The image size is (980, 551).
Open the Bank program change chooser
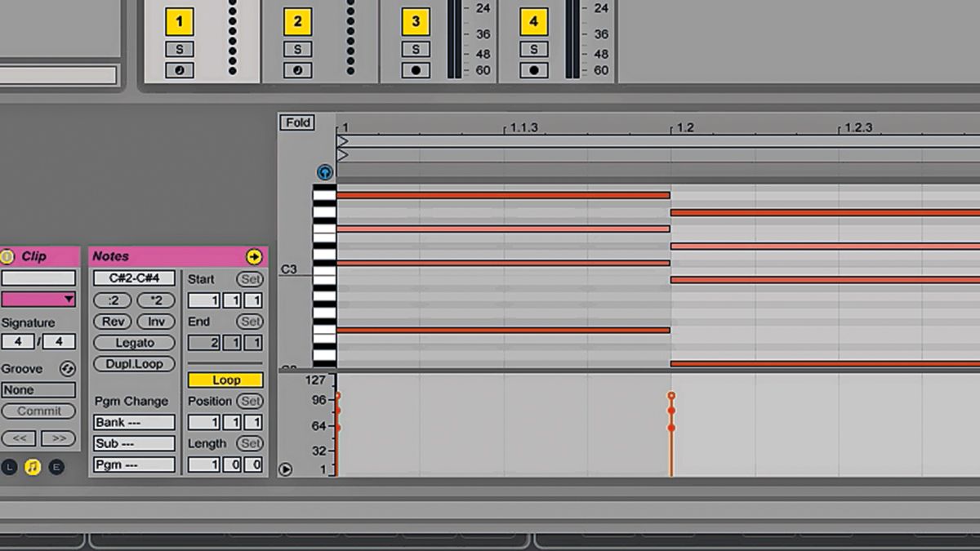coord(133,422)
